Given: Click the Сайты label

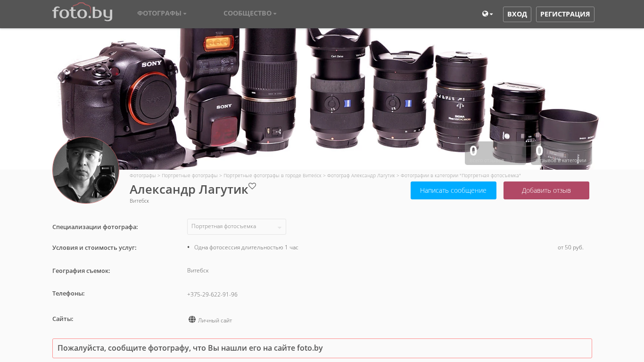Looking at the screenshot, I should click(63, 319).
